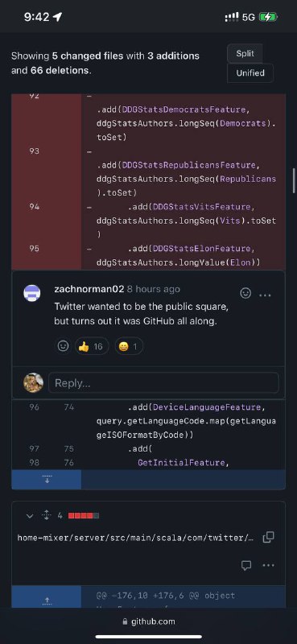Tap the location arrow in the status bar
This screenshot has width=297, height=644.
[57, 17]
